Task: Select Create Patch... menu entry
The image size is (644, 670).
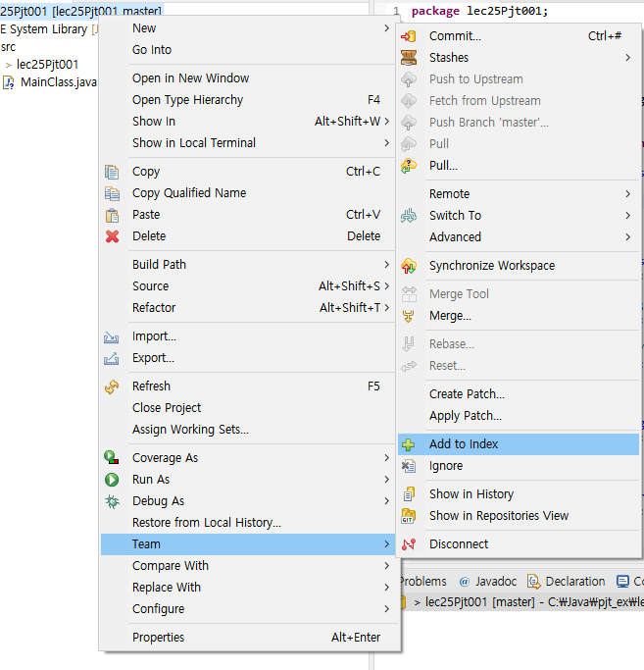Action: pos(467,394)
